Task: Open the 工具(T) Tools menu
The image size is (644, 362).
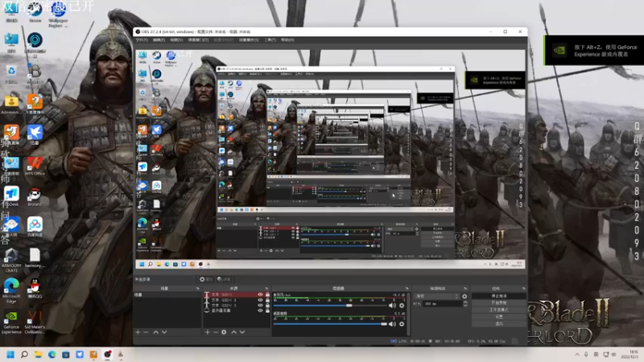Action: tap(270, 40)
